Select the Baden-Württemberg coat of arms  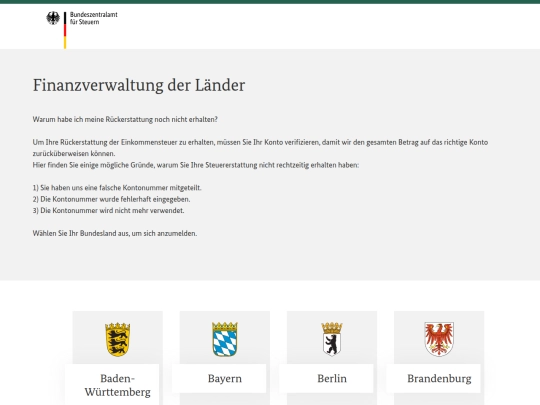117,339
